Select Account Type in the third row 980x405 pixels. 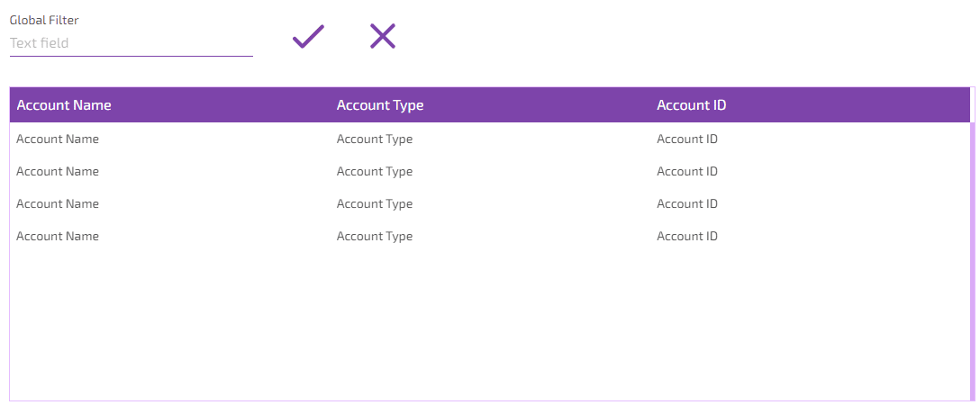(375, 204)
